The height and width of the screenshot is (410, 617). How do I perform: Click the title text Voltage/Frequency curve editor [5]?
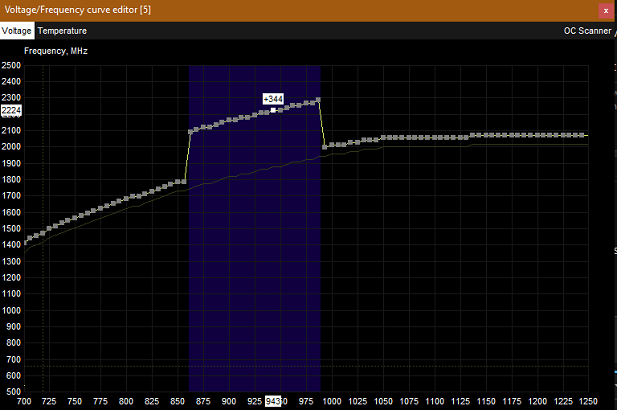(x=78, y=9)
